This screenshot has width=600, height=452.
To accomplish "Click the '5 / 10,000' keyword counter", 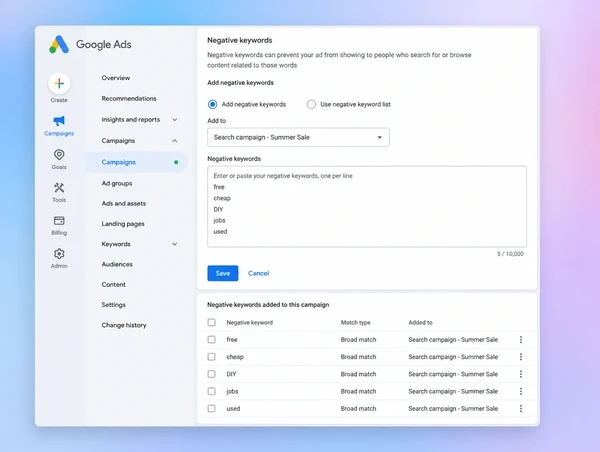I will coord(510,254).
